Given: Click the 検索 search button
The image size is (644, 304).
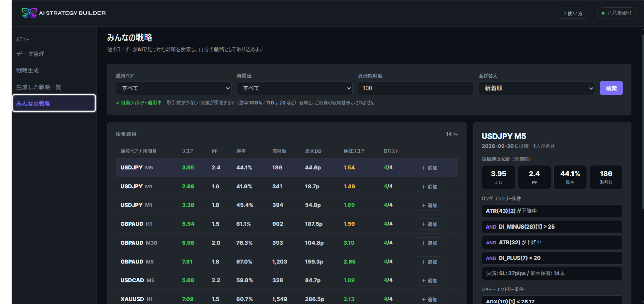Looking at the screenshot, I should coord(611,88).
